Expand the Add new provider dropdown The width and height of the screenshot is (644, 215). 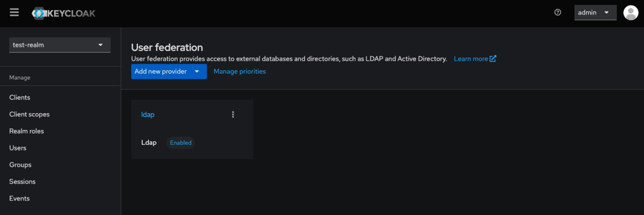coord(169,71)
